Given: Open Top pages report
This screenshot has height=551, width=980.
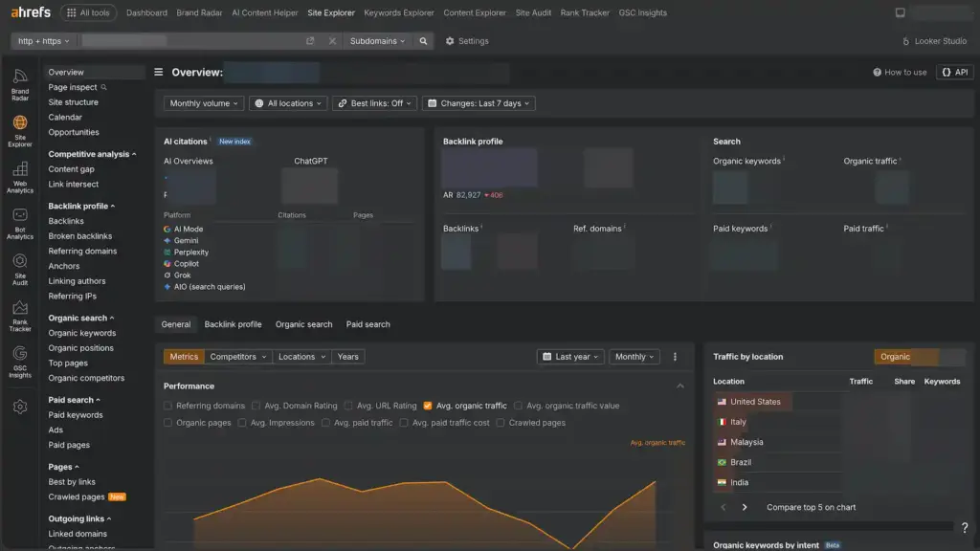Looking at the screenshot, I should [x=68, y=363].
